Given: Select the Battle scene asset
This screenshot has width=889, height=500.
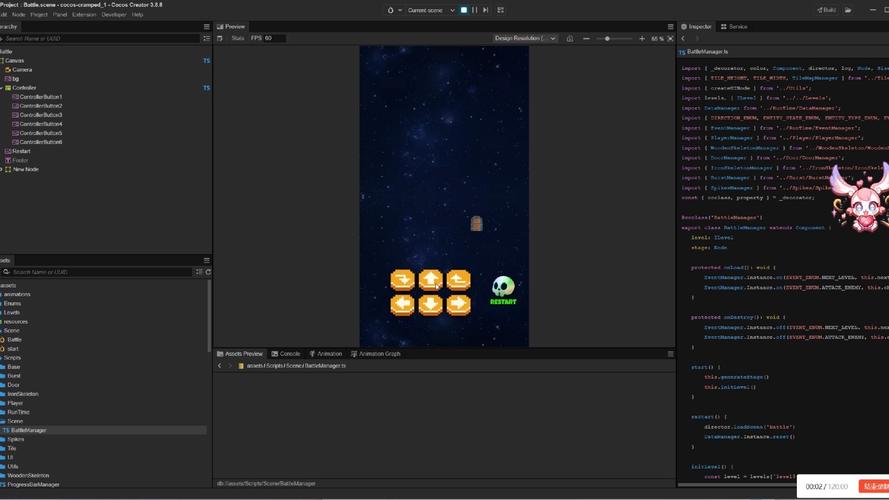Looking at the screenshot, I should click(x=14, y=340).
